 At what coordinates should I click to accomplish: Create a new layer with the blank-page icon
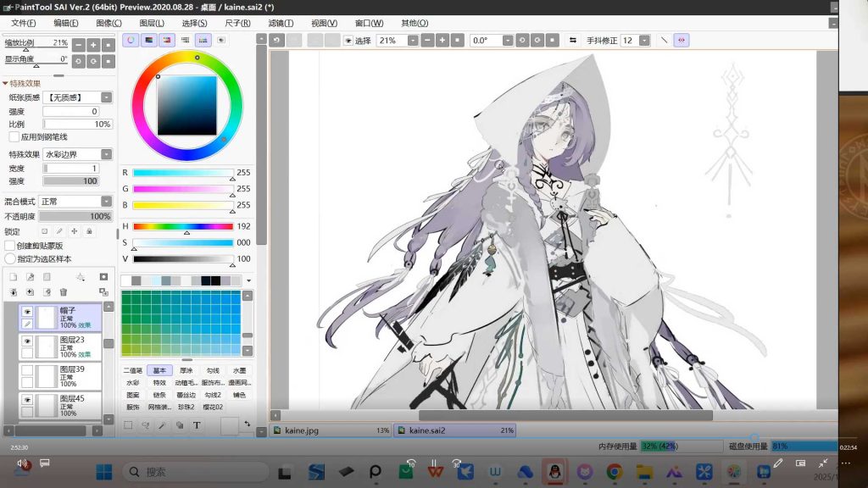14,277
